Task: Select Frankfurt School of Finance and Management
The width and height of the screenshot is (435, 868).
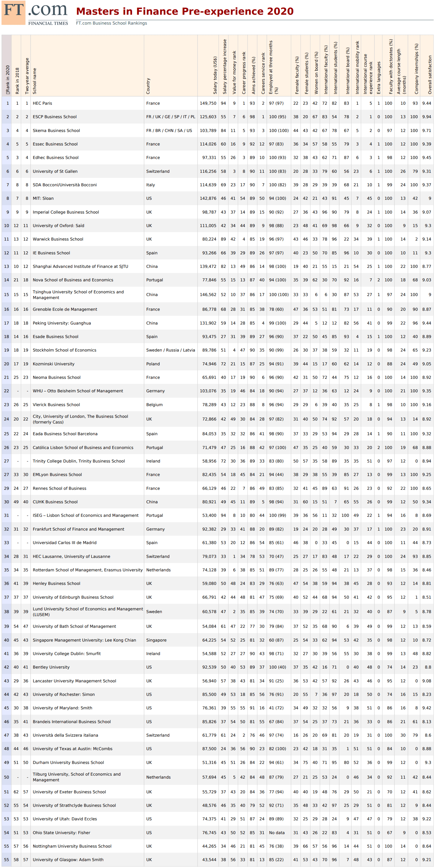Action: pos(78,529)
